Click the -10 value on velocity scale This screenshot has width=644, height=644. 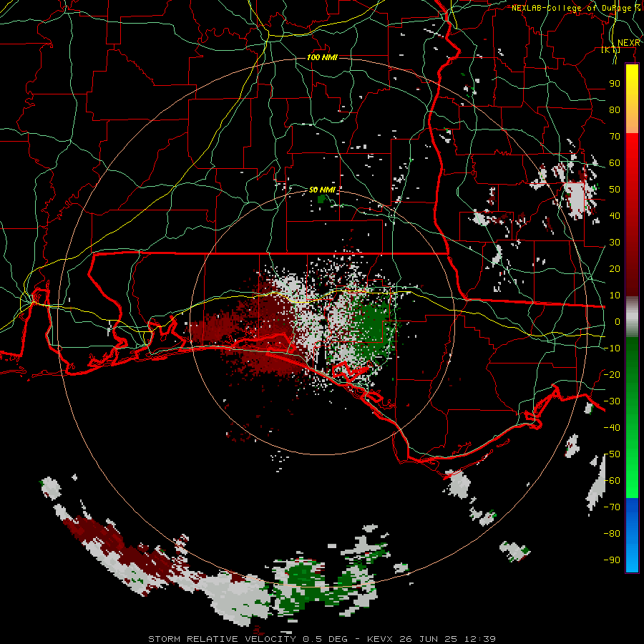(x=612, y=348)
